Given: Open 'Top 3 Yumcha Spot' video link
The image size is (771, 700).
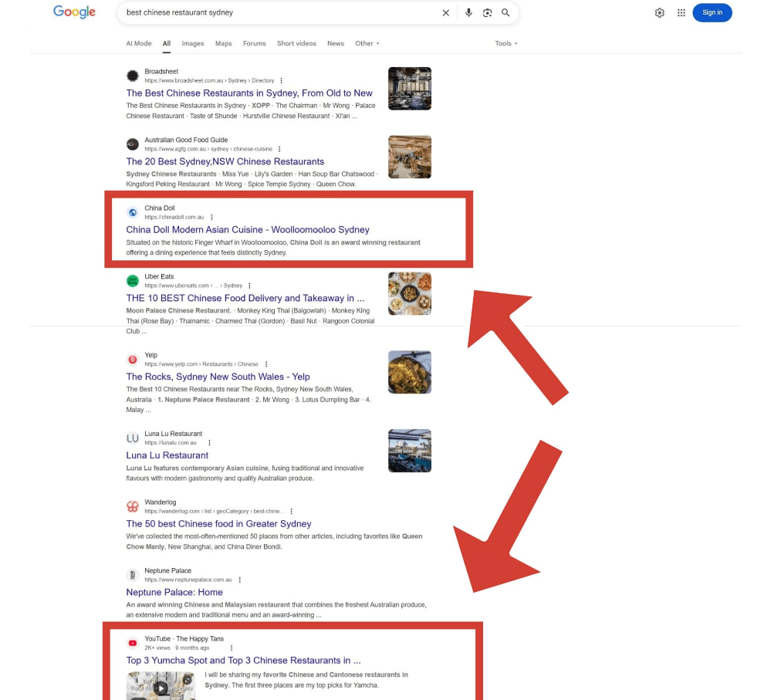Looking at the screenshot, I should pyautogui.click(x=243, y=660).
